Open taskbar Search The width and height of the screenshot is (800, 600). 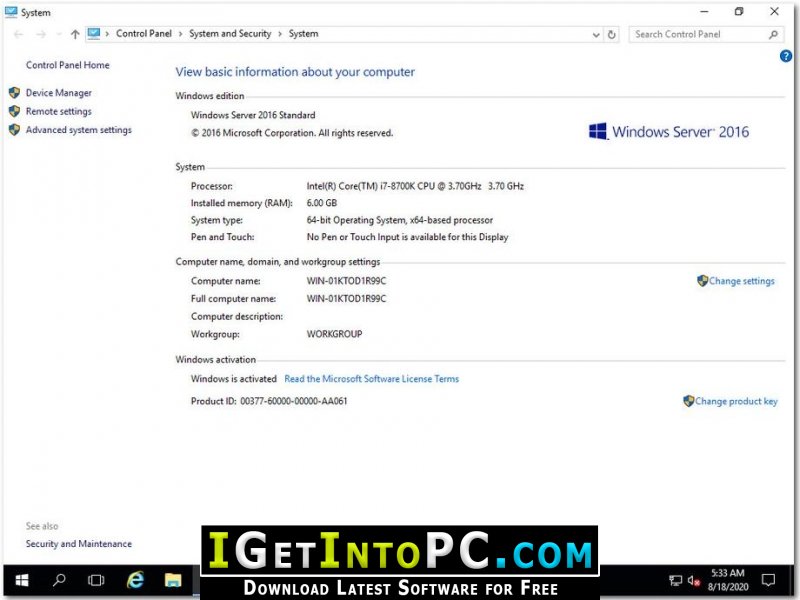(59, 580)
